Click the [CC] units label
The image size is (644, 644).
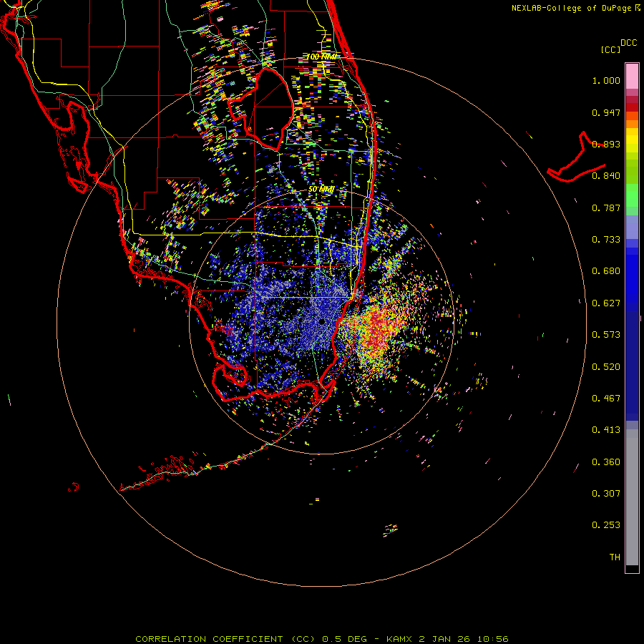[611, 49]
